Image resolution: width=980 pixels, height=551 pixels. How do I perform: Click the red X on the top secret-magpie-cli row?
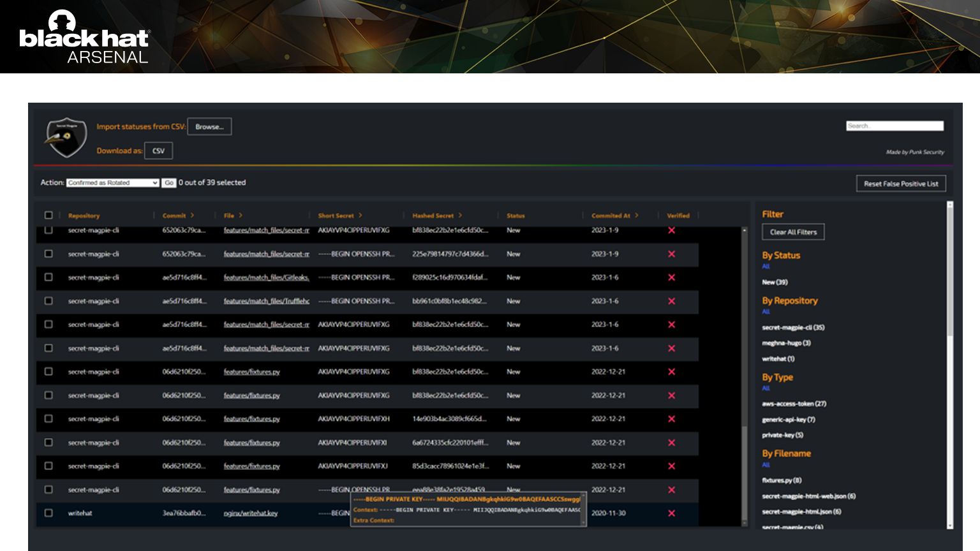(671, 230)
